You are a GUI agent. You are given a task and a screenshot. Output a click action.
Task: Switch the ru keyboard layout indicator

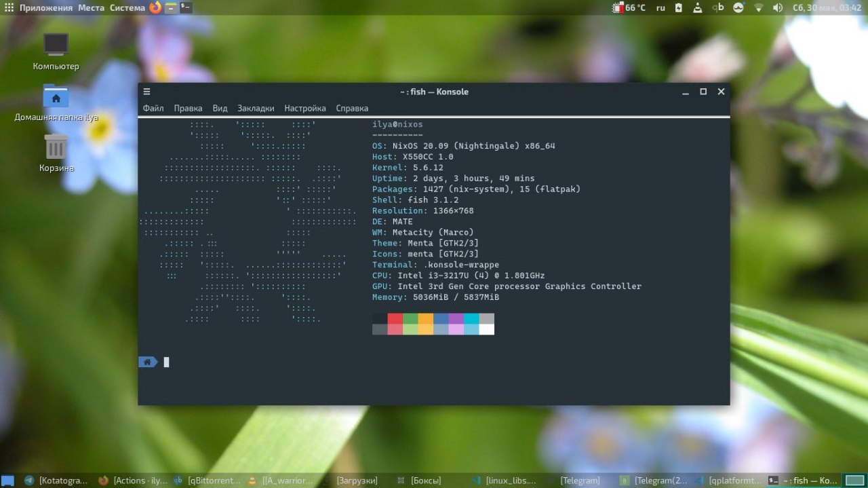[x=660, y=7]
